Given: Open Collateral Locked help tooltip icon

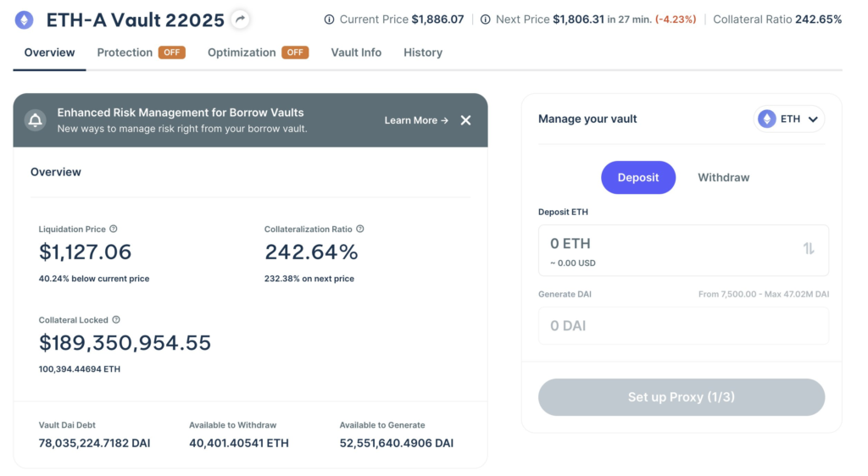Looking at the screenshot, I should pyautogui.click(x=116, y=320).
